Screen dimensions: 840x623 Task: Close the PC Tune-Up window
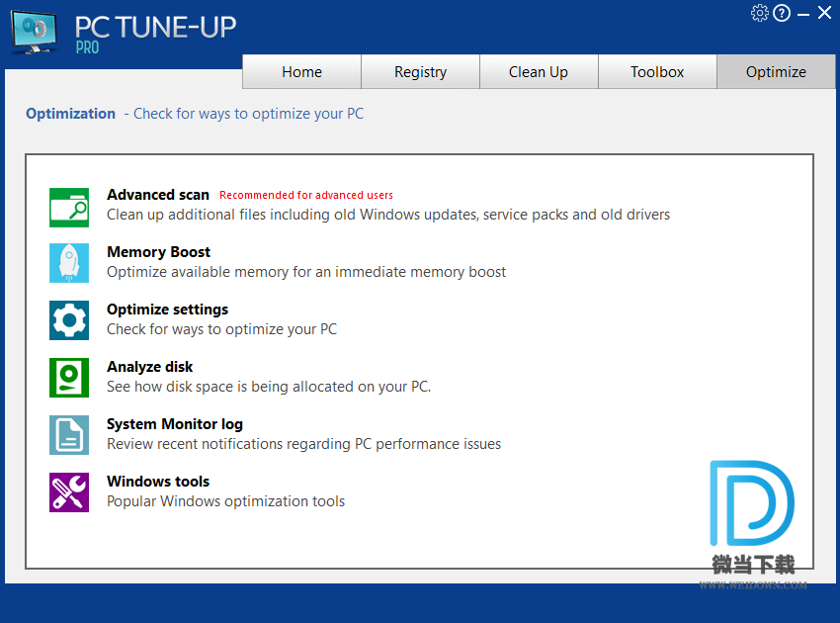pos(824,12)
